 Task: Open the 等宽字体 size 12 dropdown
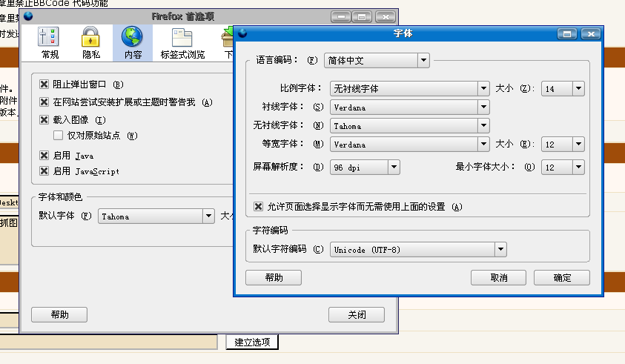click(563, 144)
